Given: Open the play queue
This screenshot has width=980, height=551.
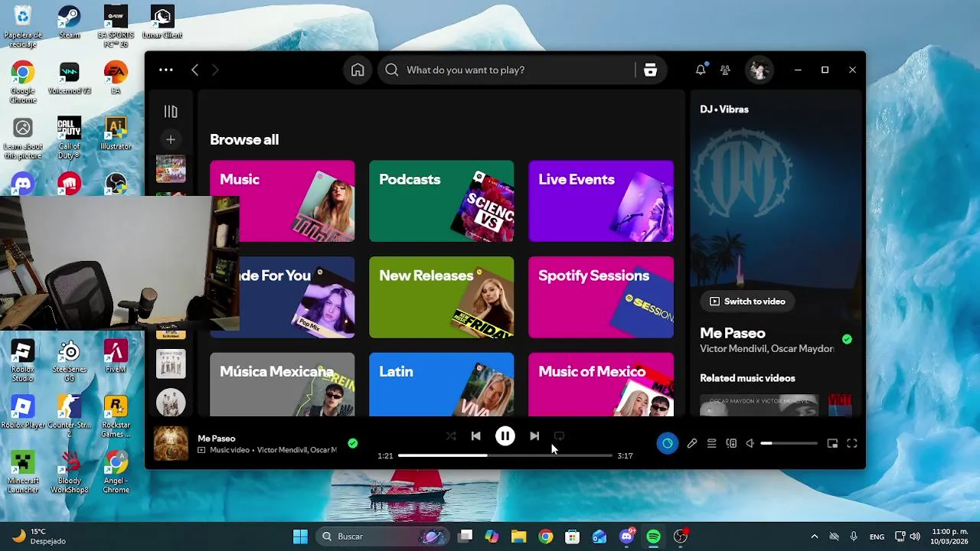Looking at the screenshot, I should (x=711, y=443).
